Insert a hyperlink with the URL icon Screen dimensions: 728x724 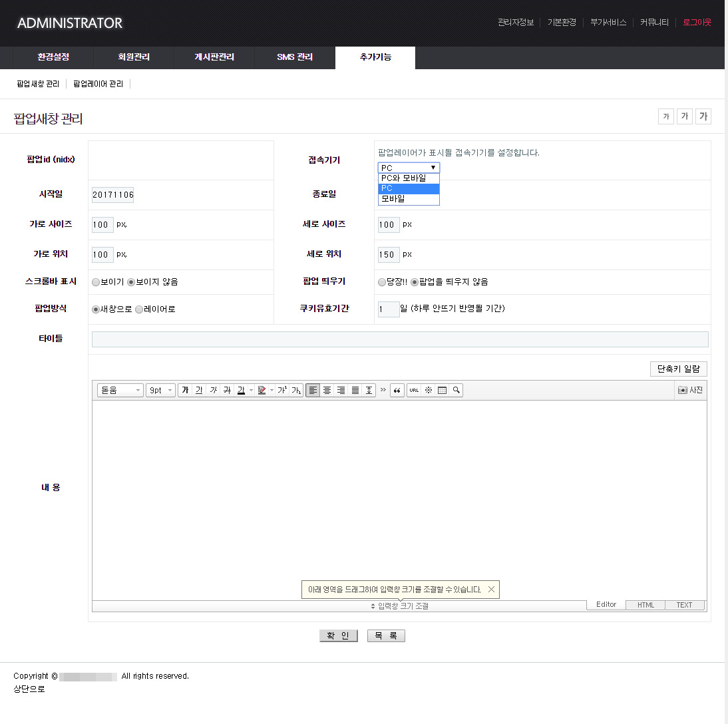(415, 390)
